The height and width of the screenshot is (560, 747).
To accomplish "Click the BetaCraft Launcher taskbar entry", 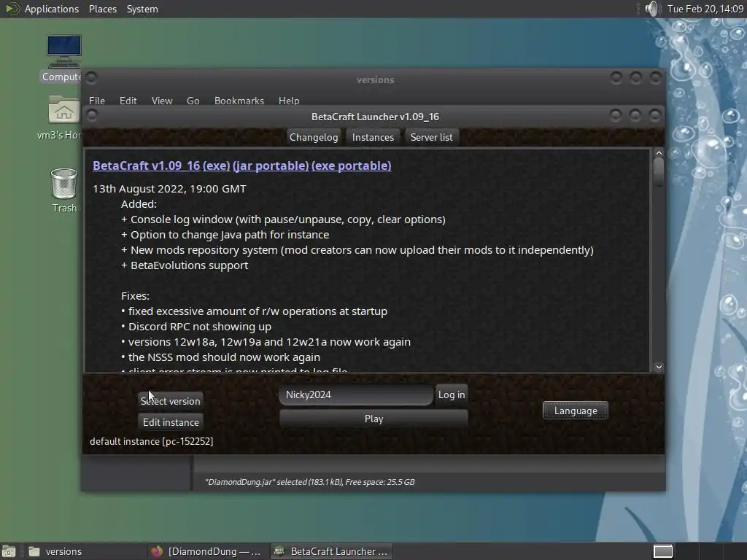I will (x=332, y=551).
